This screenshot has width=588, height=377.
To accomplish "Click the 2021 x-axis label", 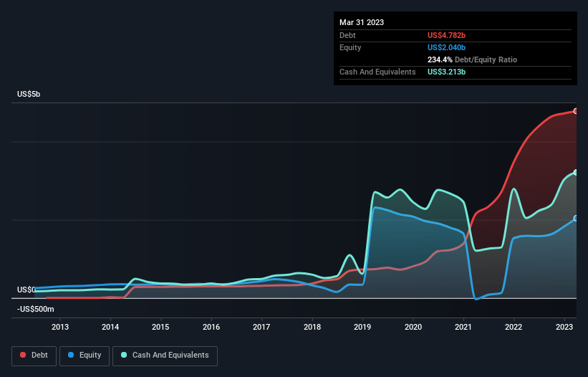I will coord(463,327).
